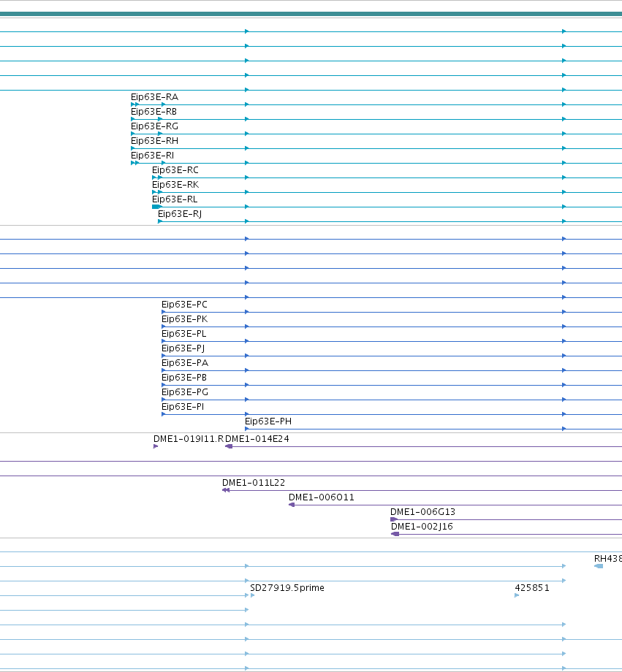Select the Eip63E-RA transcript label
This screenshot has width=622, height=672.
tap(154, 97)
